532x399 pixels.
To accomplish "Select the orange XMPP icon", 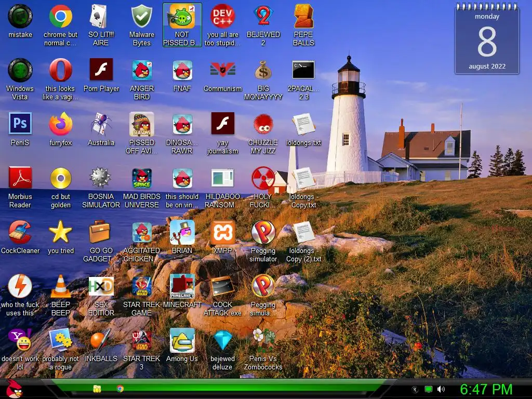I will (x=222, y=232).
